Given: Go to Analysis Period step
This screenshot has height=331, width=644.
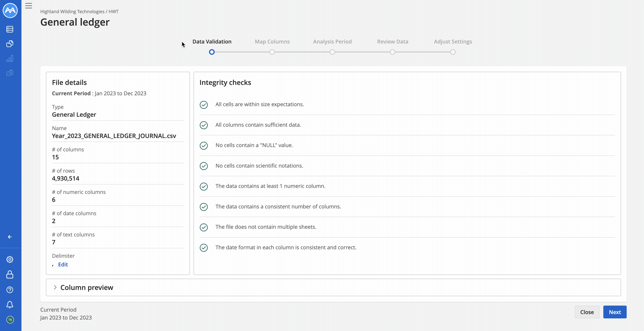Looking at the screenshot, I should pyautogui.click(x=332, y=41).
